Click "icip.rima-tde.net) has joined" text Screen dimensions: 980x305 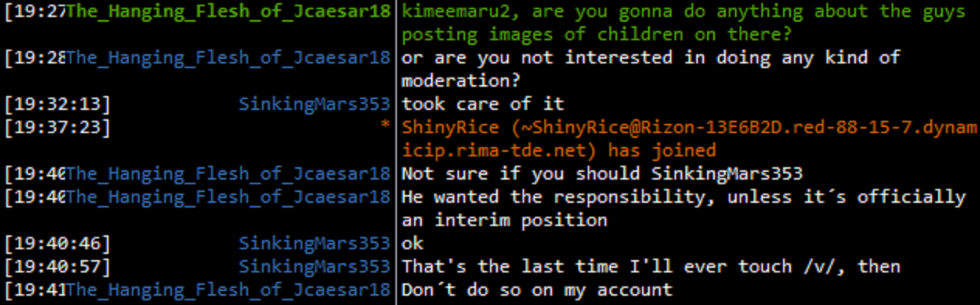click(559, 150)
